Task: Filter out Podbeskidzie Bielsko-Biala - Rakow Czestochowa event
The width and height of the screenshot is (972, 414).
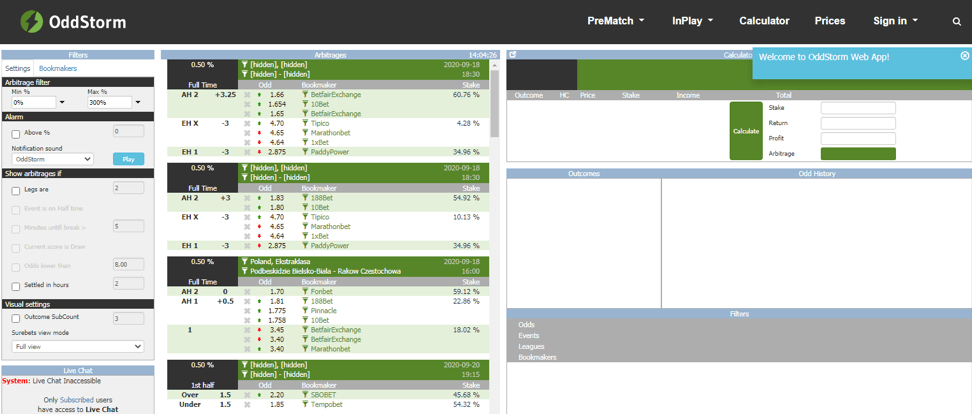Action: (x=245, y=271)
